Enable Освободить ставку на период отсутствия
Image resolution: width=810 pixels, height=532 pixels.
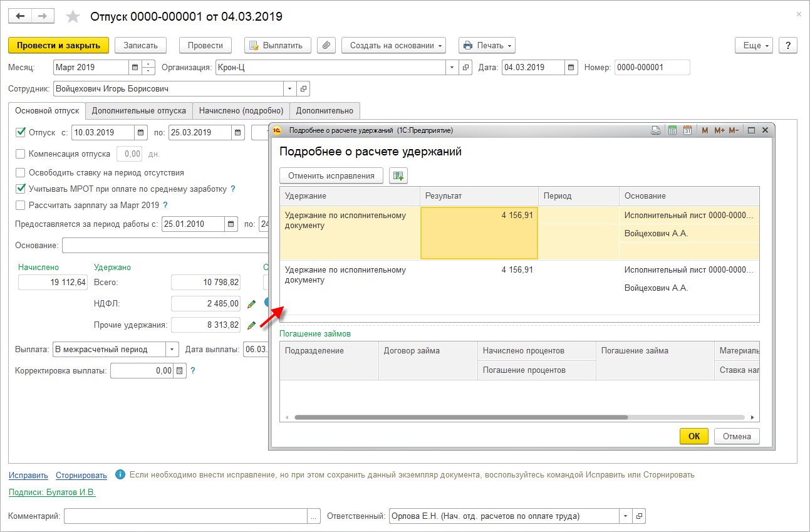point(21,172)
